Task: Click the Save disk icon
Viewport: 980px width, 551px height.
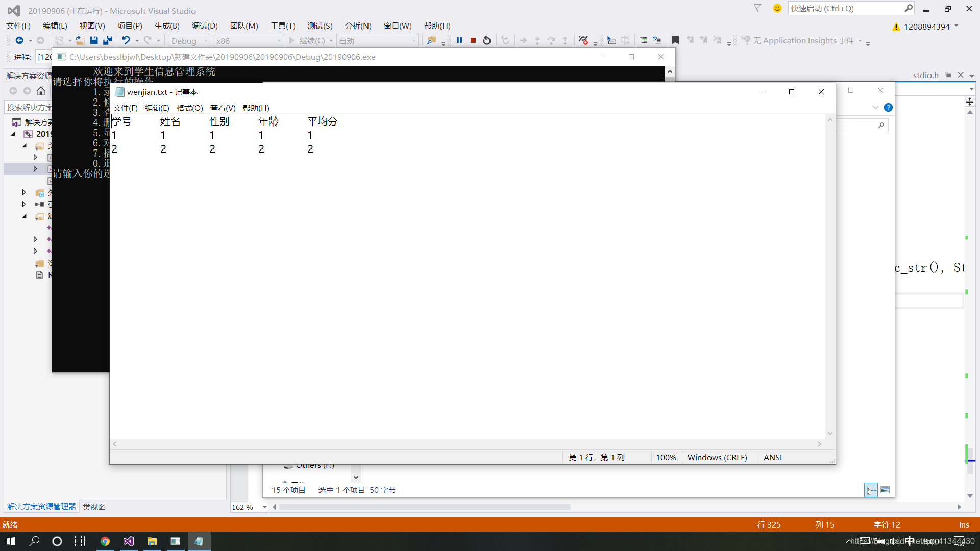Action: (x=93, y=40)
